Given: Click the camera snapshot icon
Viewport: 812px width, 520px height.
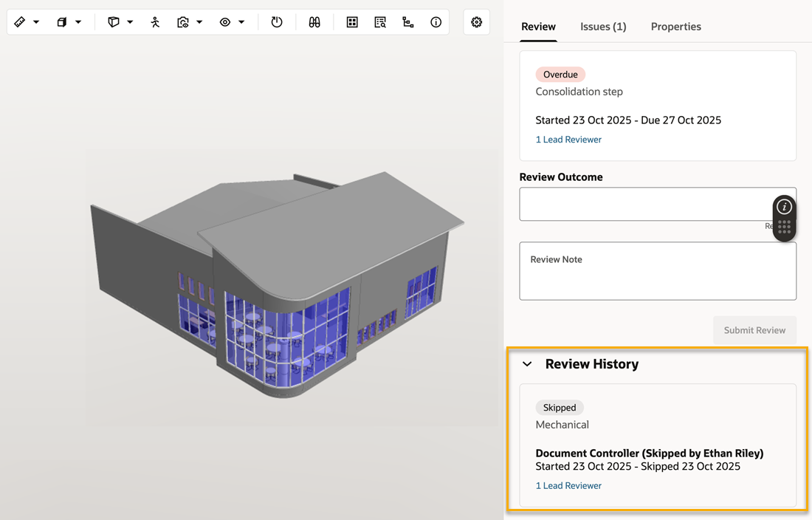Looking at the screenshot, I should coord(183,22).
